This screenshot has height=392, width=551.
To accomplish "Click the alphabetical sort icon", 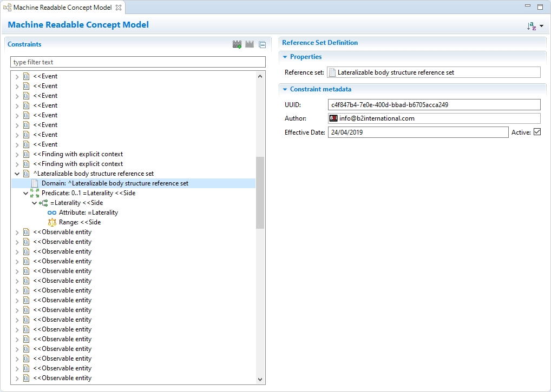I will (531, 26).
